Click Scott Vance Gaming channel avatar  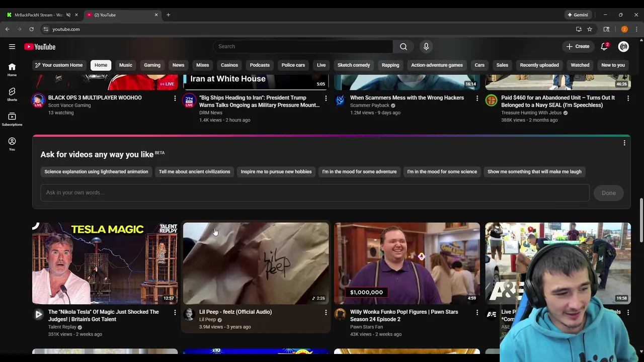38,100
